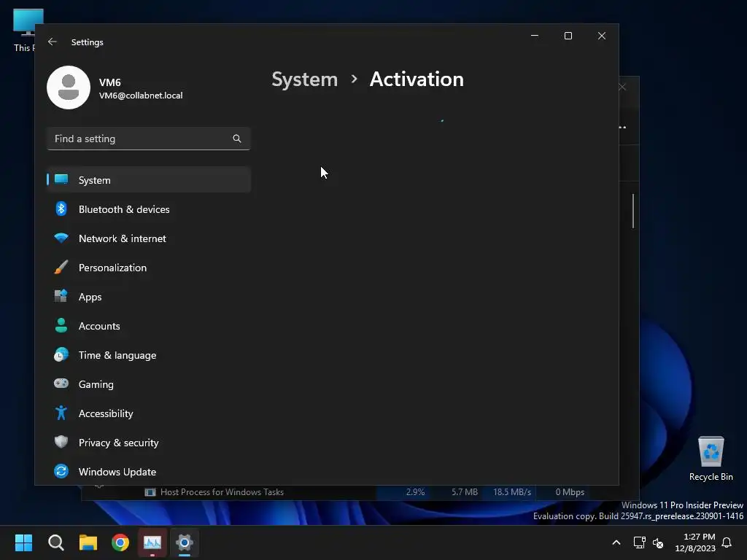This screenshot has height=560, width=747.
Task: Click the muted volume tray icon
Action: (x=658, y=542)
